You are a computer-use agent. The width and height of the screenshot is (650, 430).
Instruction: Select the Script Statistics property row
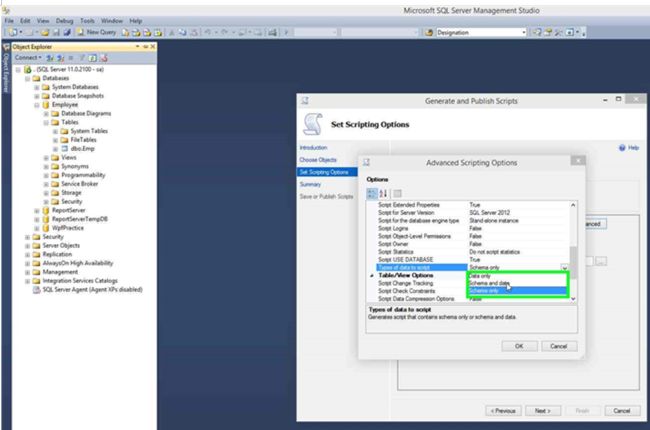pyautogui.click(x=471, y=252)
